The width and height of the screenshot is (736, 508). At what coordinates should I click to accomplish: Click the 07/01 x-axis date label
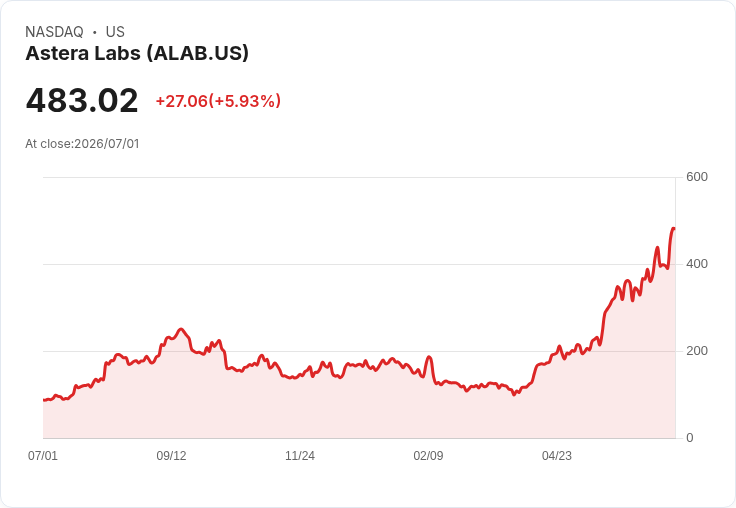(43, 455)
